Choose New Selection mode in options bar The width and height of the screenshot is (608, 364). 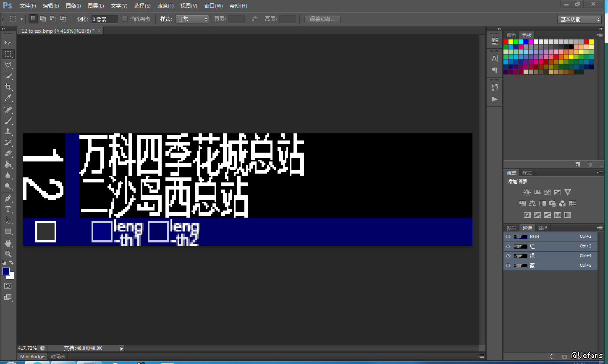[x=33, y=19]
